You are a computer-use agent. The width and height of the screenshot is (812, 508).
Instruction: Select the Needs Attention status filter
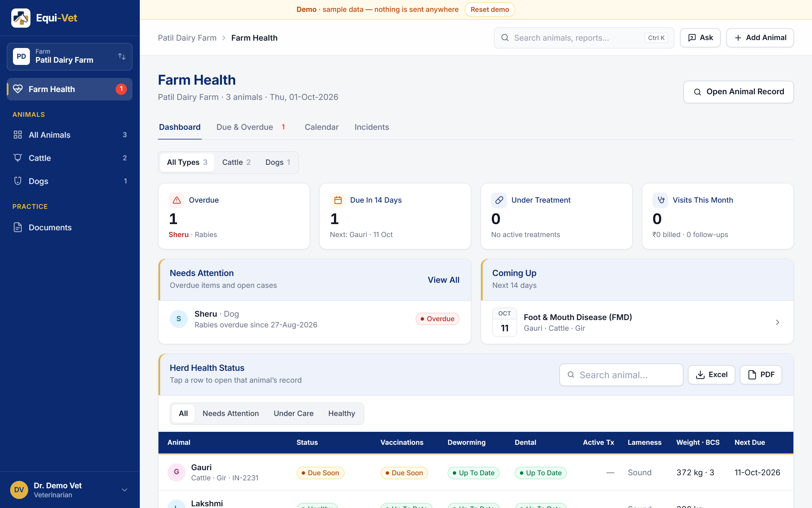(231, 413)
